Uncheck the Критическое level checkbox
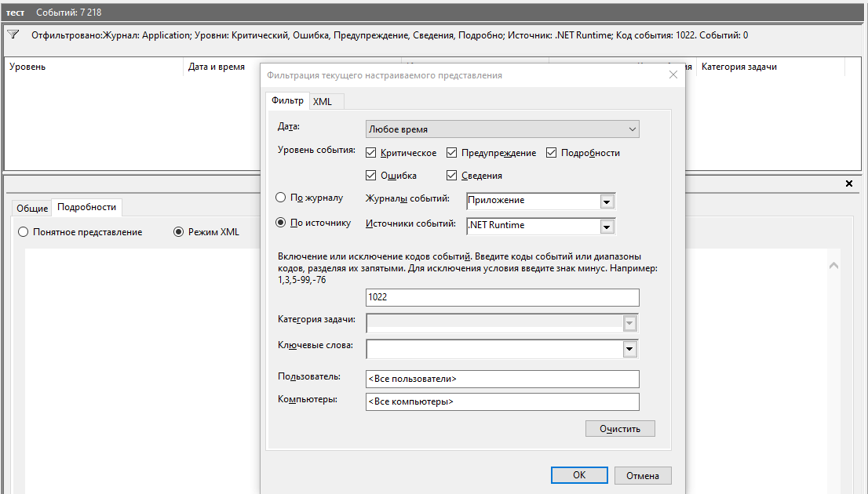The image size is (868, 494). pyautogui.click(x=371, y=153)
